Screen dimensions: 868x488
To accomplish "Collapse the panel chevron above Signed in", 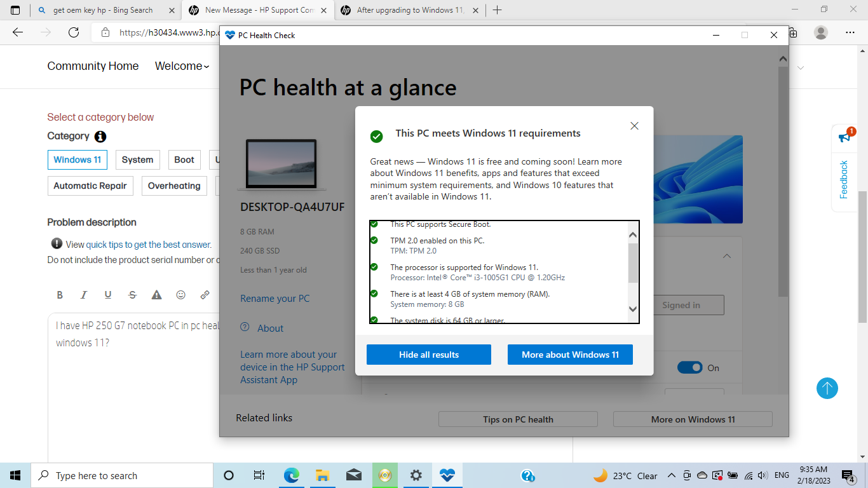I will point(727,256).
